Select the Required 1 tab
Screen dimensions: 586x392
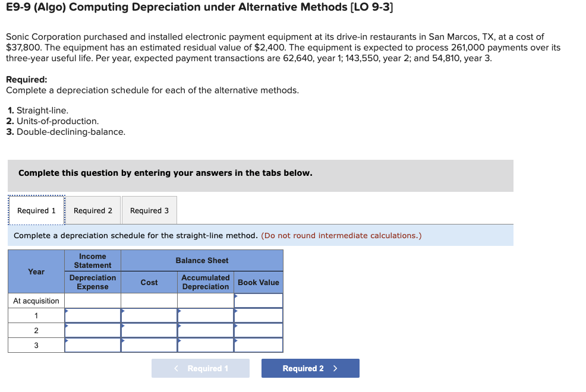coord(36,210)
